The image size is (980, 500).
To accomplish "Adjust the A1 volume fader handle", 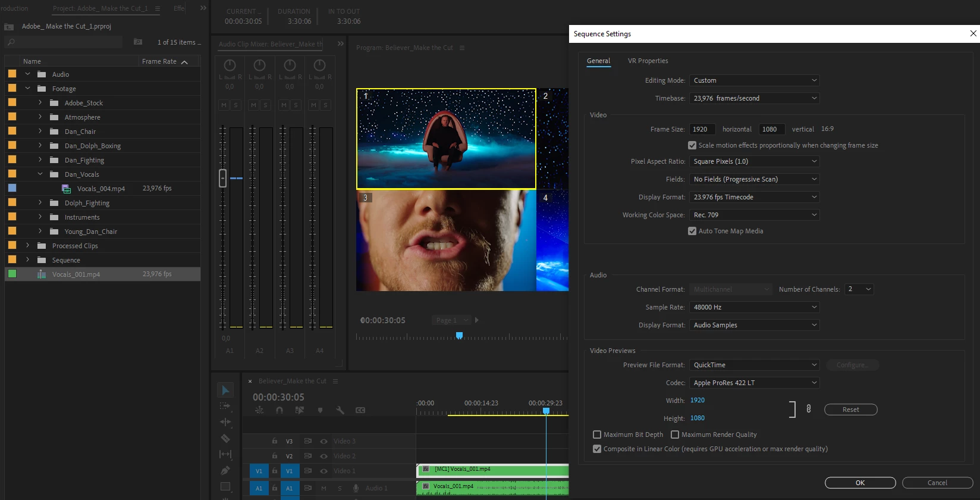I will tap(223, 178).
